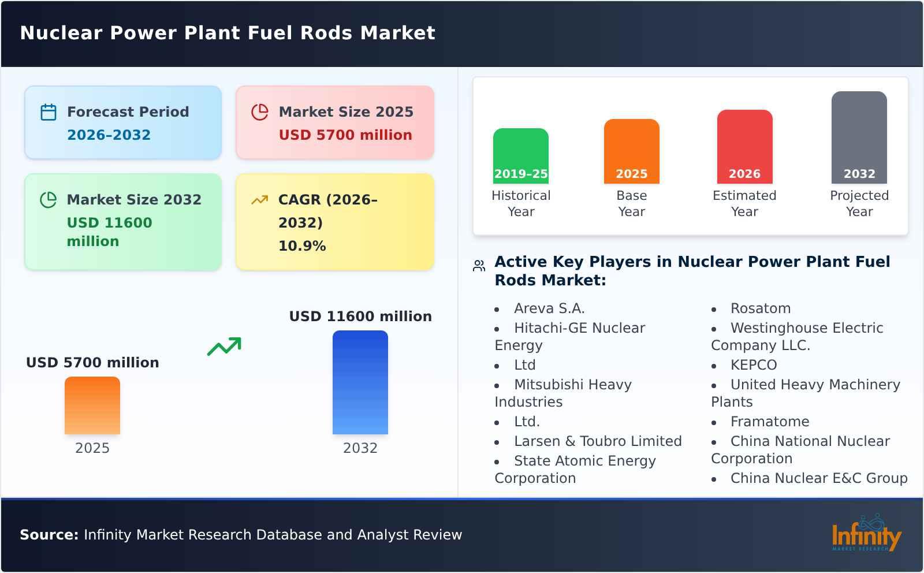Viewport: 924px width, 573px height.
Task: Click the '2026–2032' forecast value
Action: pos(109,135)
